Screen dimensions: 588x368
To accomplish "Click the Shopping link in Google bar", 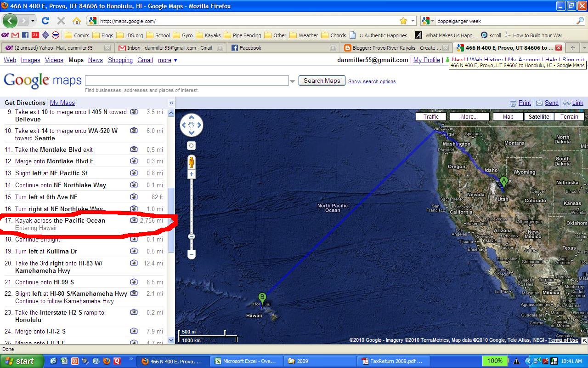I will [120, 60].
